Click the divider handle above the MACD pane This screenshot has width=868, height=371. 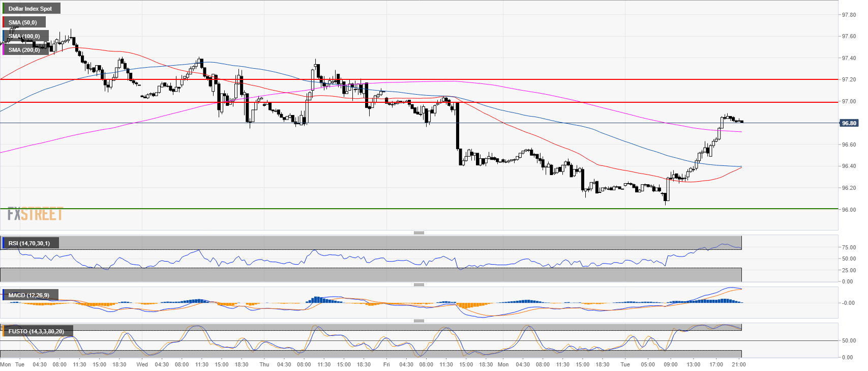click(418, 284)
